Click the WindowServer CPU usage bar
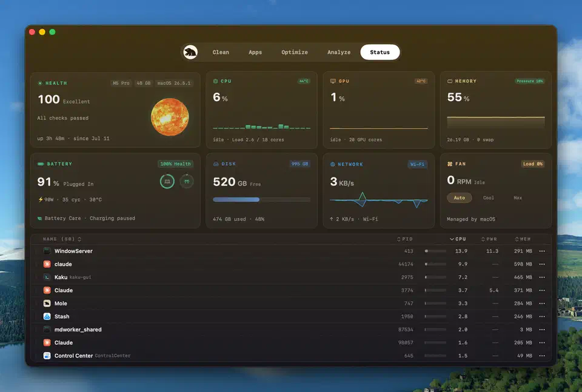The width and height of the screenshot is (582, 392). 435,251
